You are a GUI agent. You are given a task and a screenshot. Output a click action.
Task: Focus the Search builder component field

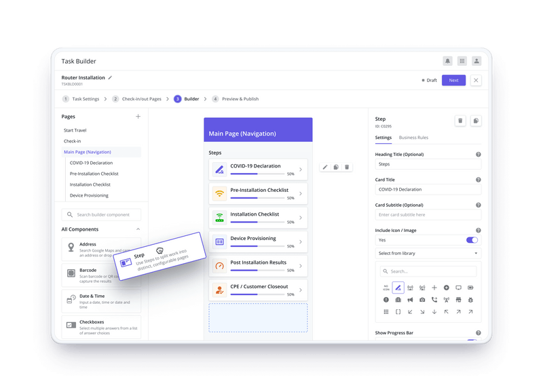click(101, 214)
